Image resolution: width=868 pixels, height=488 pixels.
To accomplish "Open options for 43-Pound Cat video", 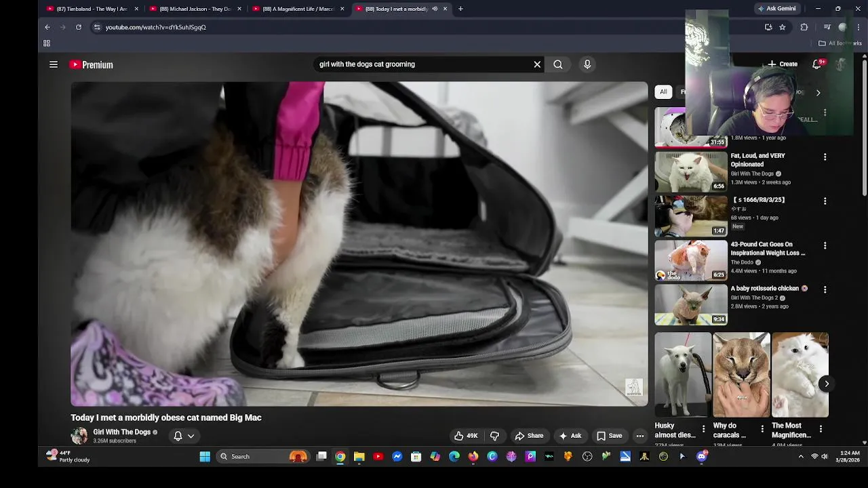I will 825,245.
